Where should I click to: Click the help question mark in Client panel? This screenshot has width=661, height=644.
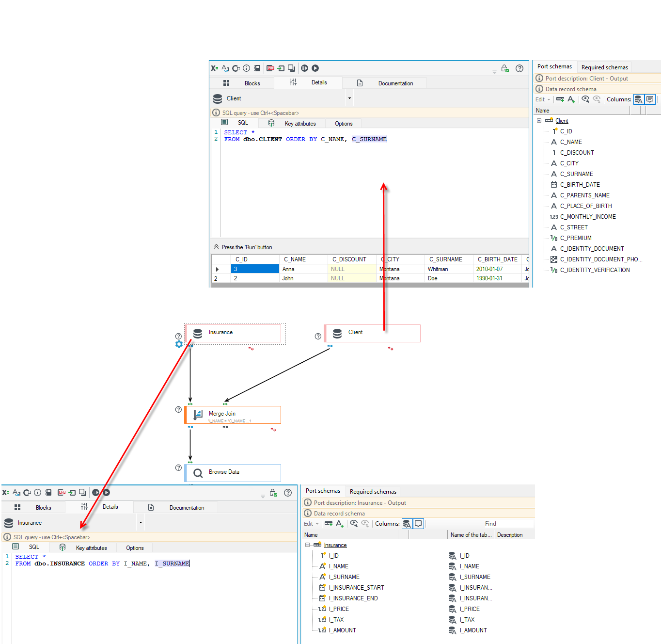click(519, 68)
